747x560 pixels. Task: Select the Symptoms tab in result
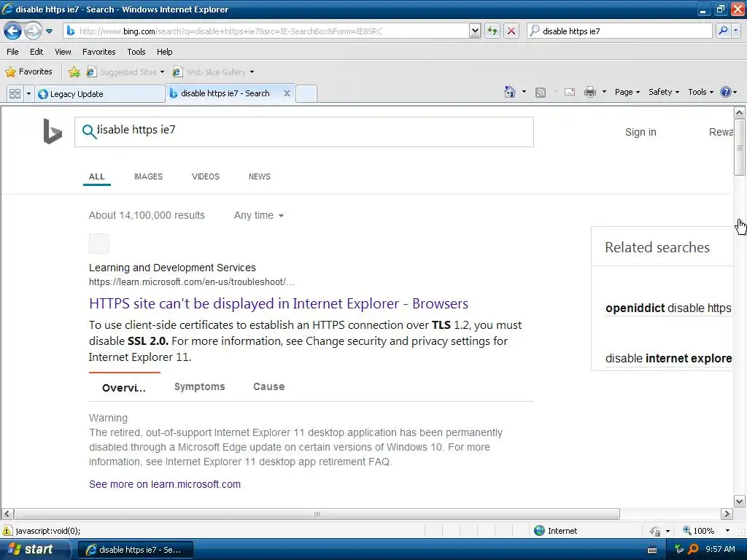[x=200, y=386]
